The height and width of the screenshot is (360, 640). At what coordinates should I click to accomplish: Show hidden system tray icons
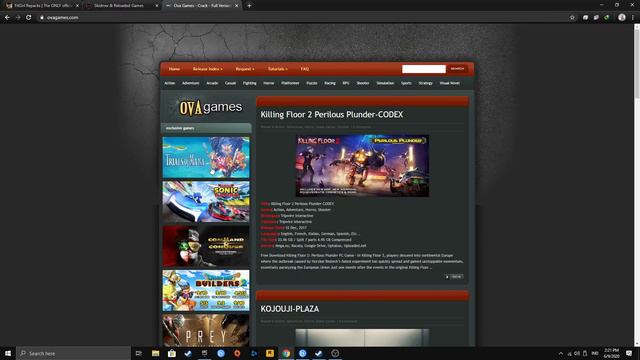tap(560, 353)
